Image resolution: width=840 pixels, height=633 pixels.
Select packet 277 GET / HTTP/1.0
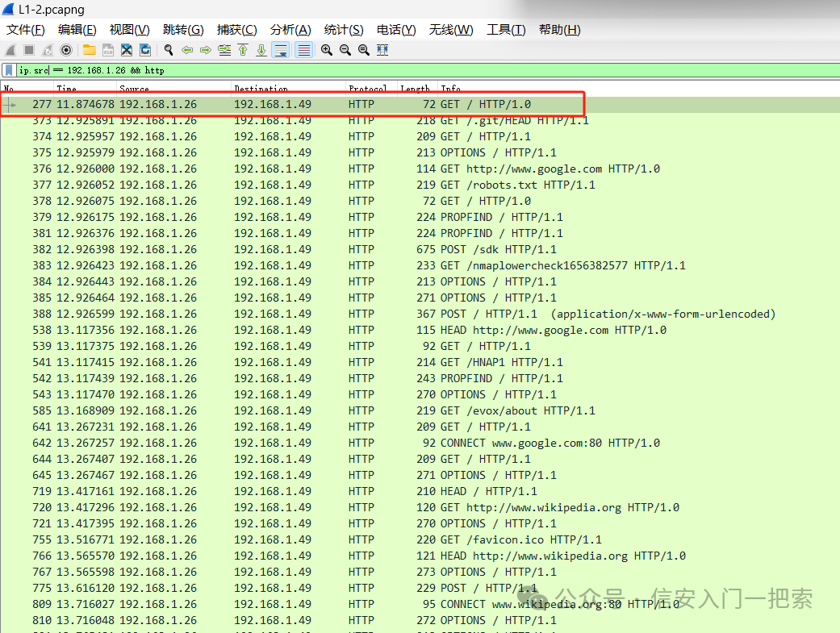pyautogui.click(x=420, y=105)
